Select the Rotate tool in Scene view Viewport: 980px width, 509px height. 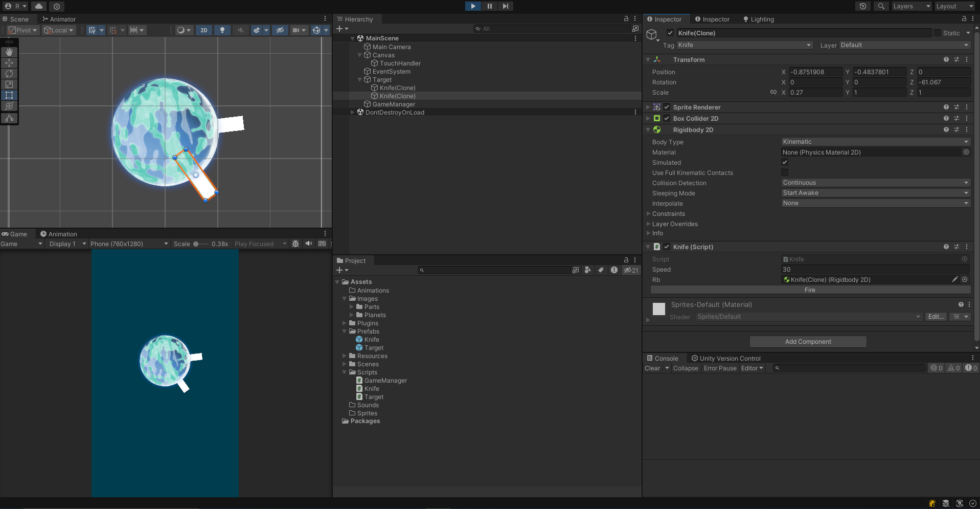pyautogui.click(x=9, y=74)
